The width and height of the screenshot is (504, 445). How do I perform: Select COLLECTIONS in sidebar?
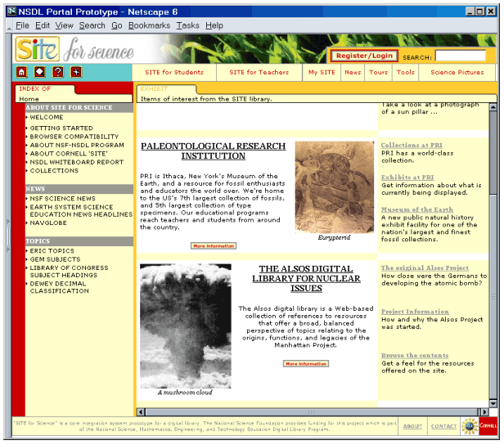pos(54,171)
